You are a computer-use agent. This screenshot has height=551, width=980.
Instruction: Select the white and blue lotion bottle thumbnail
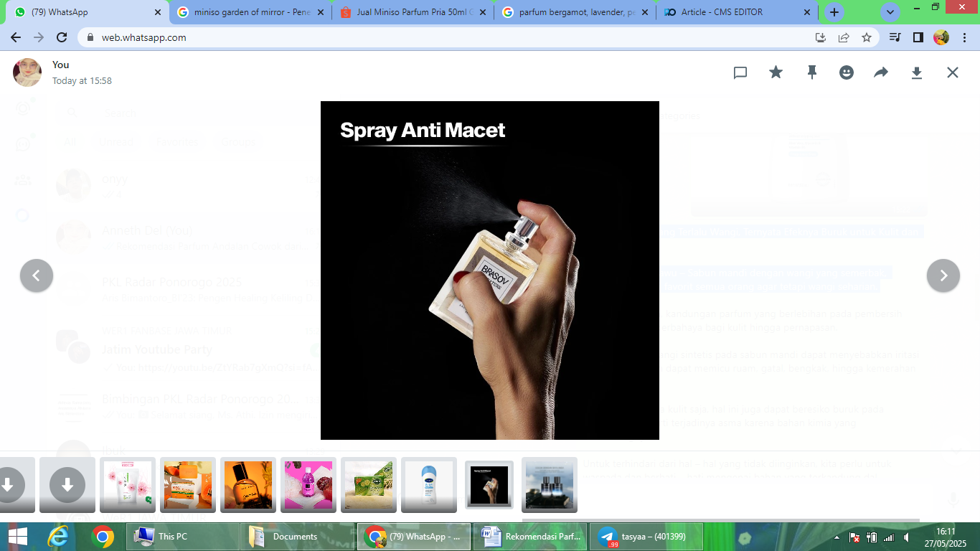pos(429,485)
